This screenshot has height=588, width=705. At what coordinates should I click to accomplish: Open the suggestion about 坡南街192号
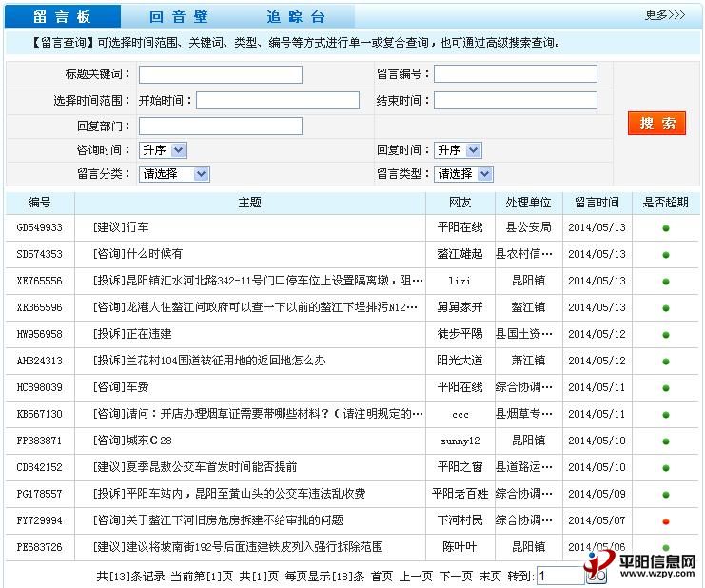tap(238, 547)
